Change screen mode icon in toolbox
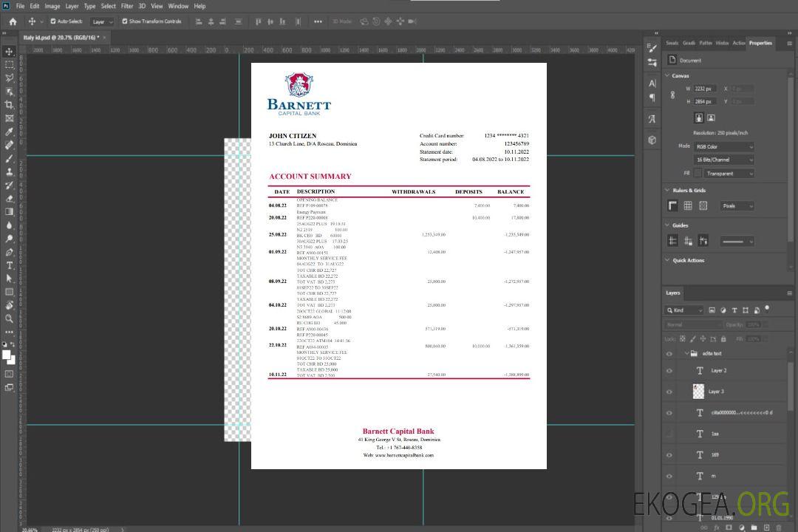This screenshot has height=532, width=798. [x=9, y=387]
